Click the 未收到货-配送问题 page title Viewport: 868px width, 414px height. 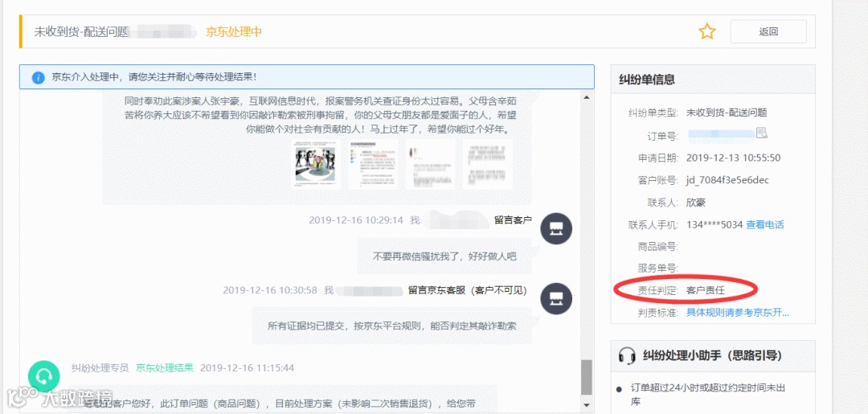(x=81, y=31)
